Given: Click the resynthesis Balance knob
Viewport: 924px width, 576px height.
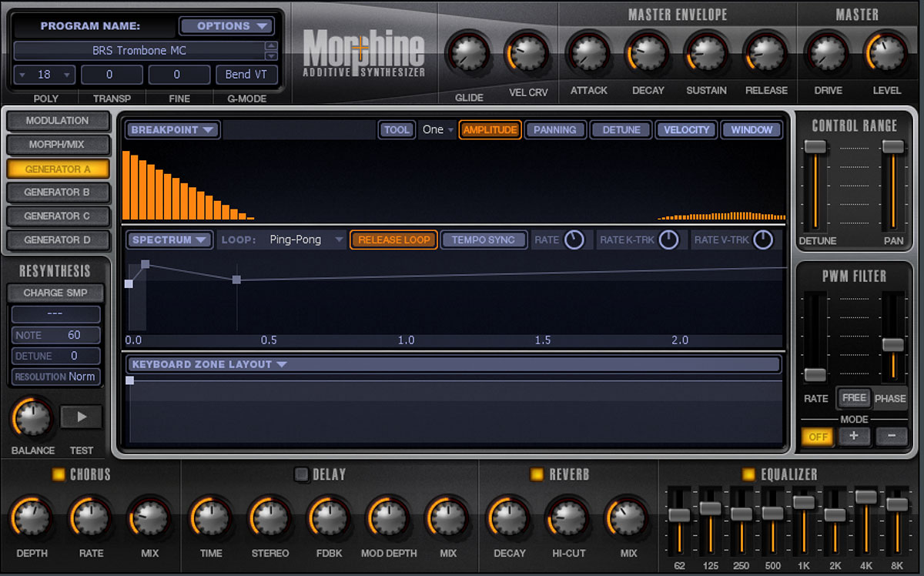Looking at the screenshot, I should (x=32, y=417).
